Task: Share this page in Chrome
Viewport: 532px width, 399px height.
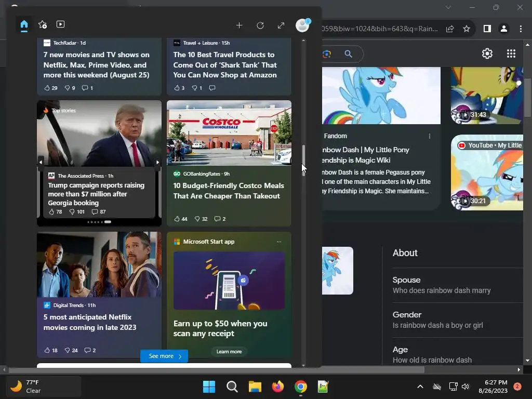Action: coord(450,29)
